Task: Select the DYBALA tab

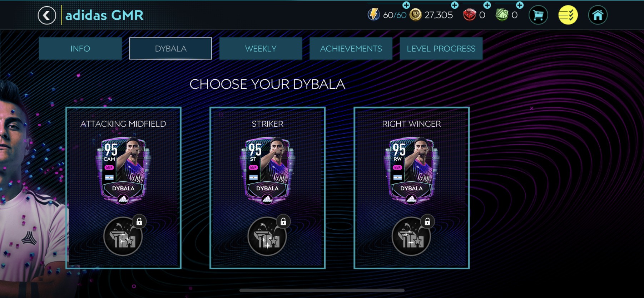Action: coord(170,49)
